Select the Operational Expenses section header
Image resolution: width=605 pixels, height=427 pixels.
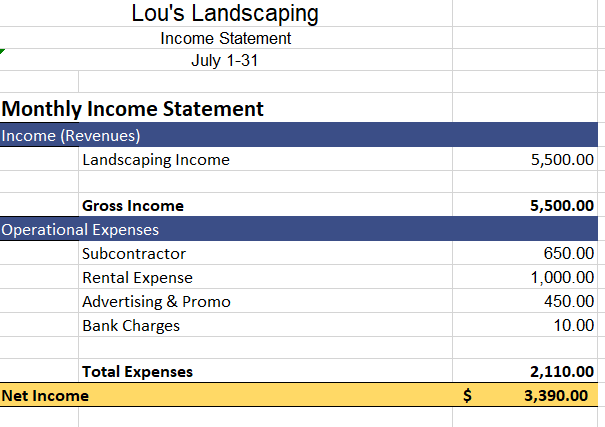80,230
